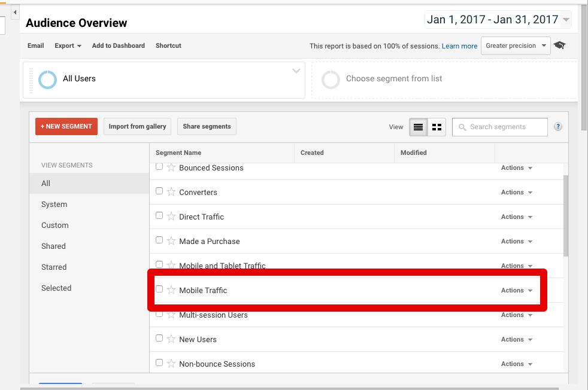Viewport: 588px width, 390px height.
Task: Open Actions menu for Non-bounce Sessions
Action: (x=517, y=364)
